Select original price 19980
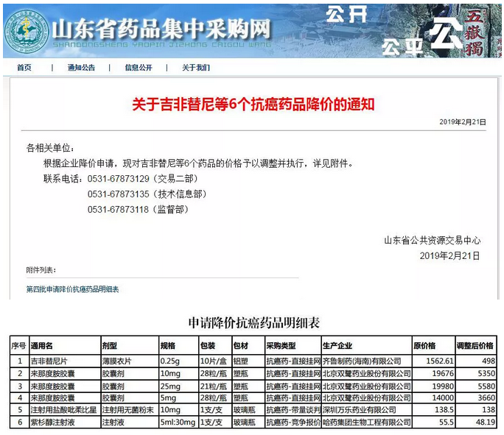 433,386
